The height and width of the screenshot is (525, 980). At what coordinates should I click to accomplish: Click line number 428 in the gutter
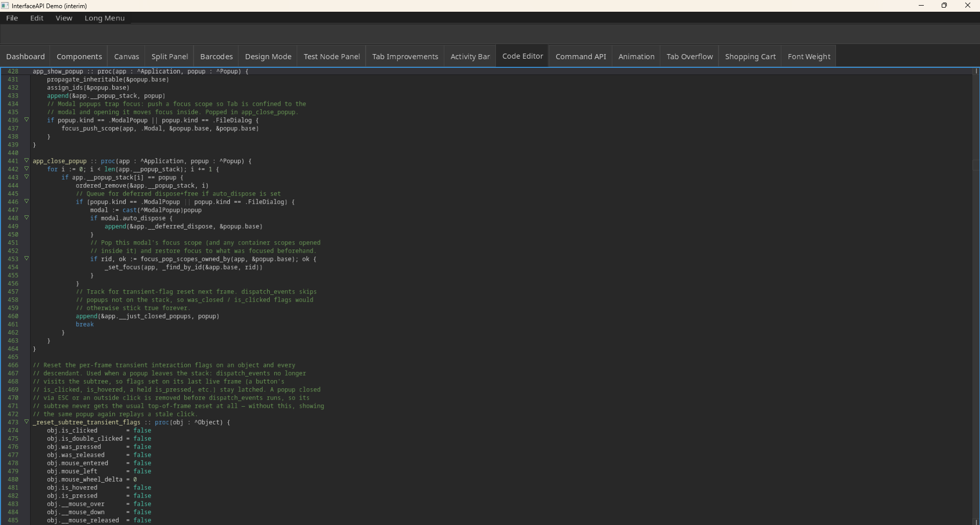13,71
